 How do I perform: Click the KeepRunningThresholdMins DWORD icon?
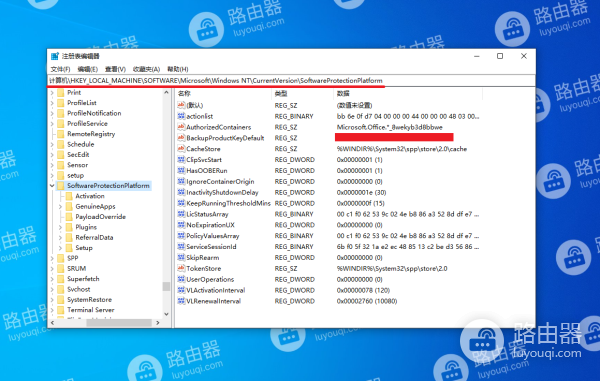click(181, 203)
